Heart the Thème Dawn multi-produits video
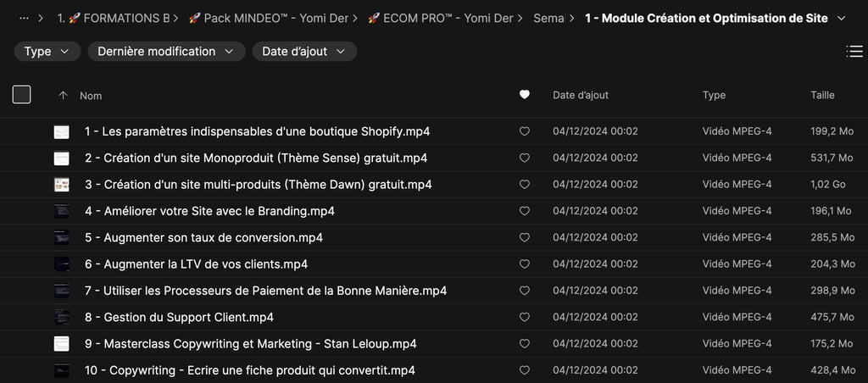868x383 pixels. click(524, 185)
